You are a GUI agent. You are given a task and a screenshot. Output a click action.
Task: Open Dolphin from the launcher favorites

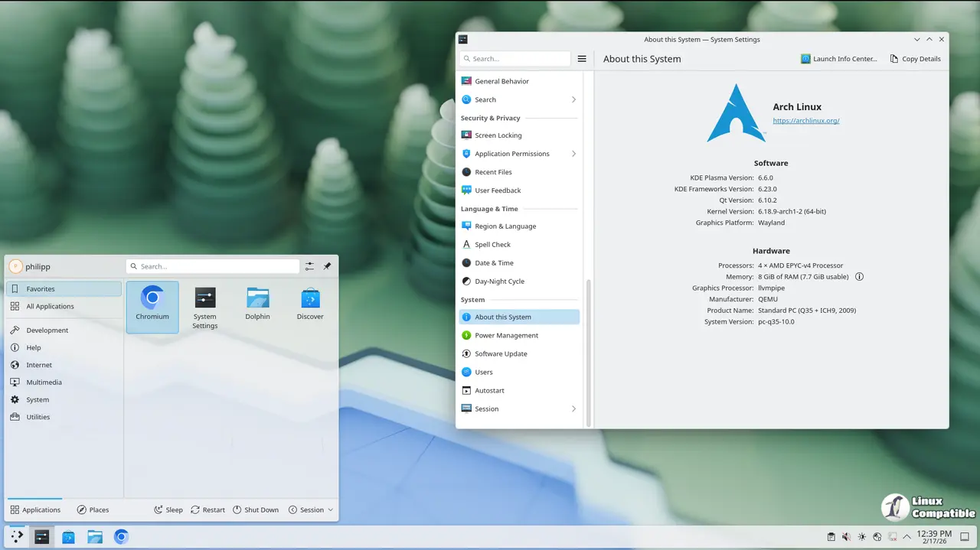click(257, 306)
